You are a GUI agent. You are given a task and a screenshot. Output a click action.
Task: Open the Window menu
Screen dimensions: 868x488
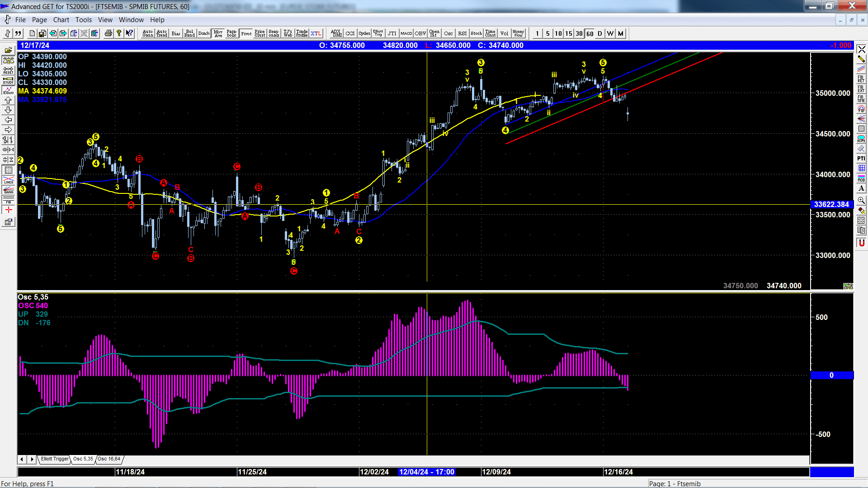coord(131,20)
